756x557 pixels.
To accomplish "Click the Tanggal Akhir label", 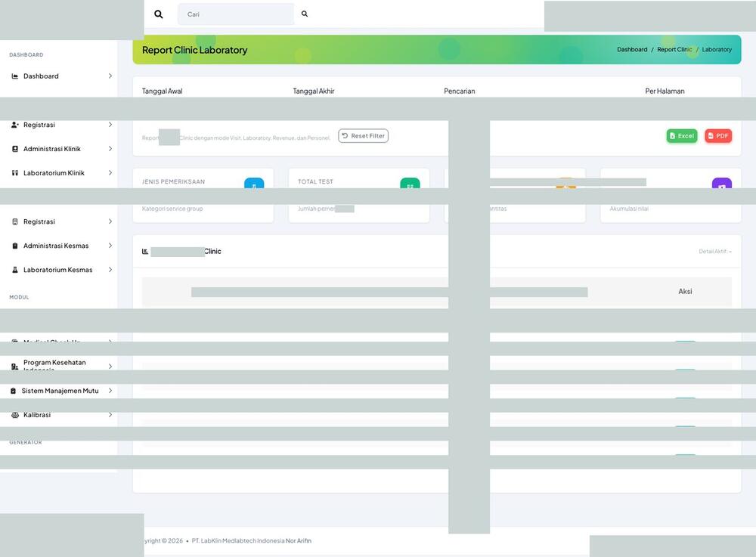I will (x=314, y=91).
